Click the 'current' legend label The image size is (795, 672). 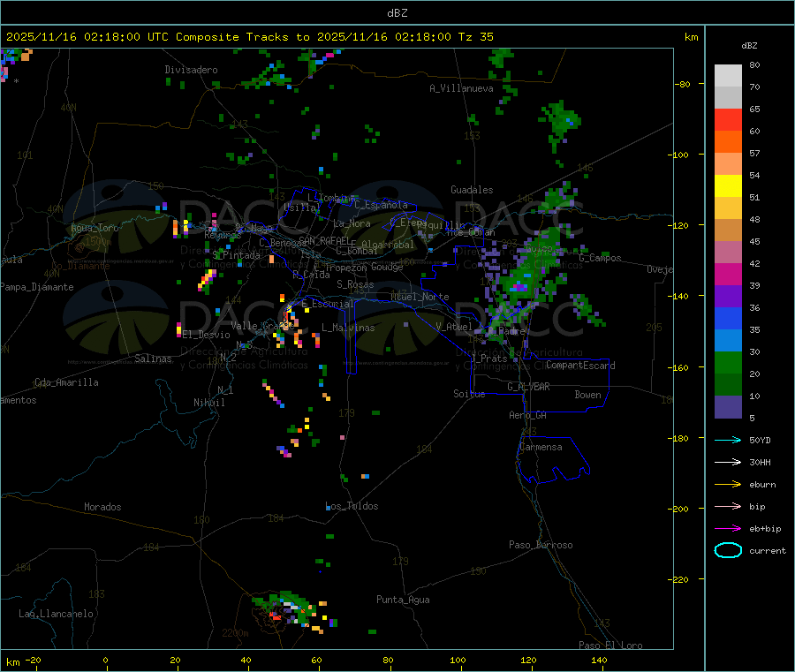point(767,551)
